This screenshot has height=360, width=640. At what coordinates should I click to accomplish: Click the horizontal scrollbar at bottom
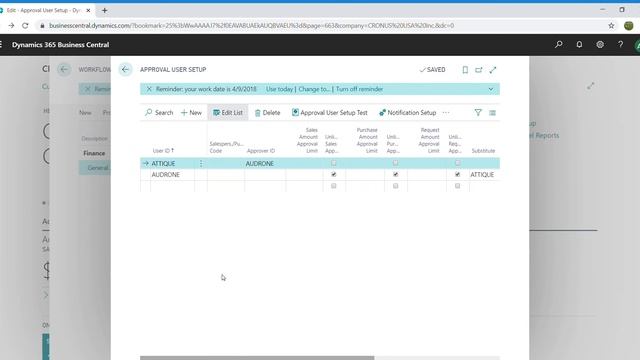click(257, 358)
